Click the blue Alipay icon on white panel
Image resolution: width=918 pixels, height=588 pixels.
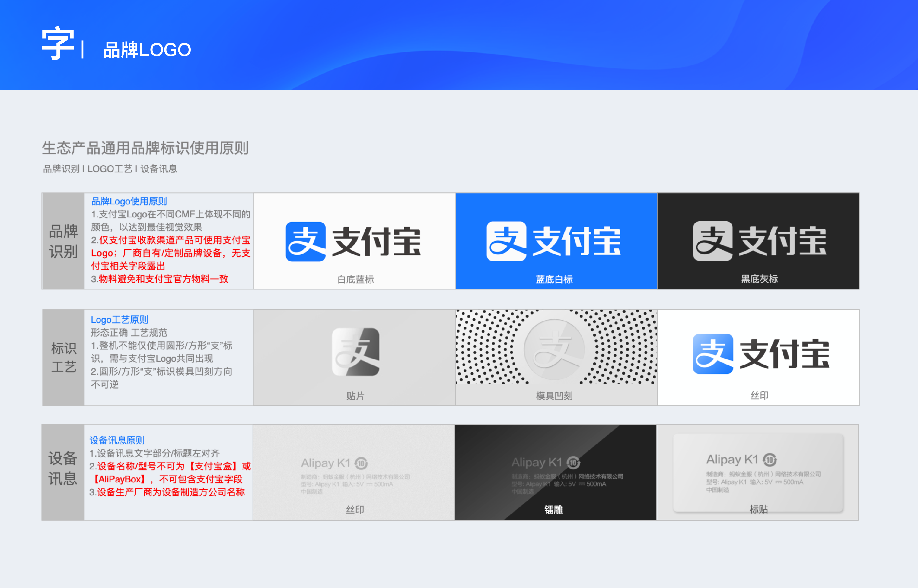click(x=306, y=241)
